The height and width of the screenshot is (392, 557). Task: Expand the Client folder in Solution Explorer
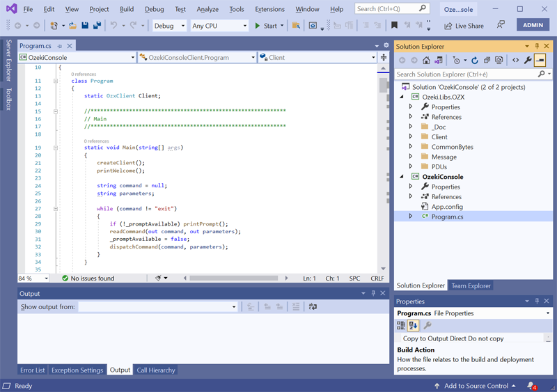pos(411,136)
